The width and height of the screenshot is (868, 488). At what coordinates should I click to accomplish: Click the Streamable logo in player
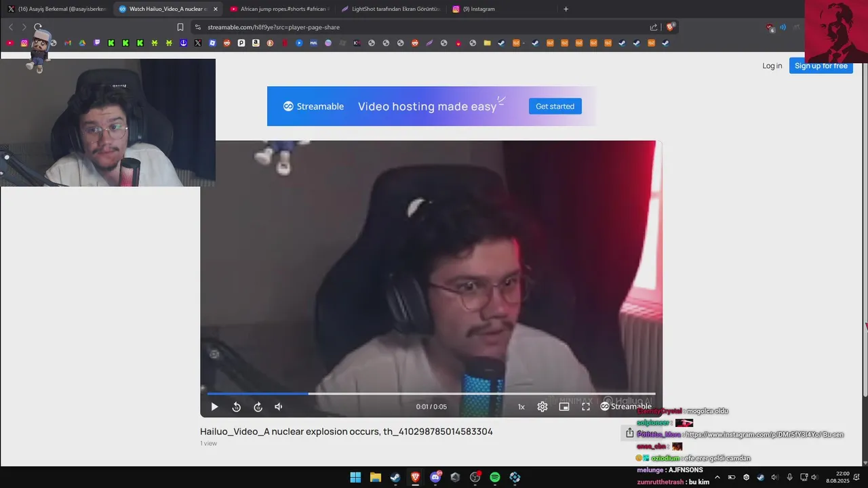tap(626, 407)
